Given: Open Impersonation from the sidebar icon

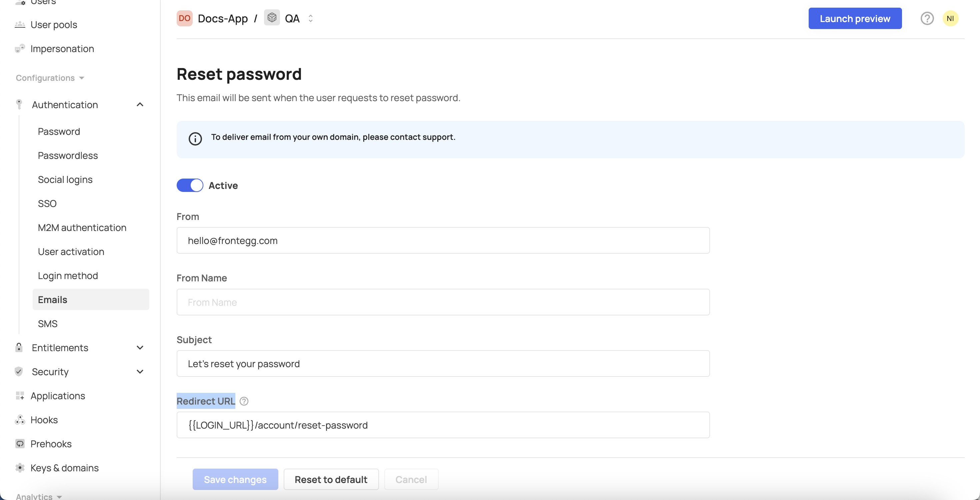Looking at the screenshot, I should tap(20, 49).
